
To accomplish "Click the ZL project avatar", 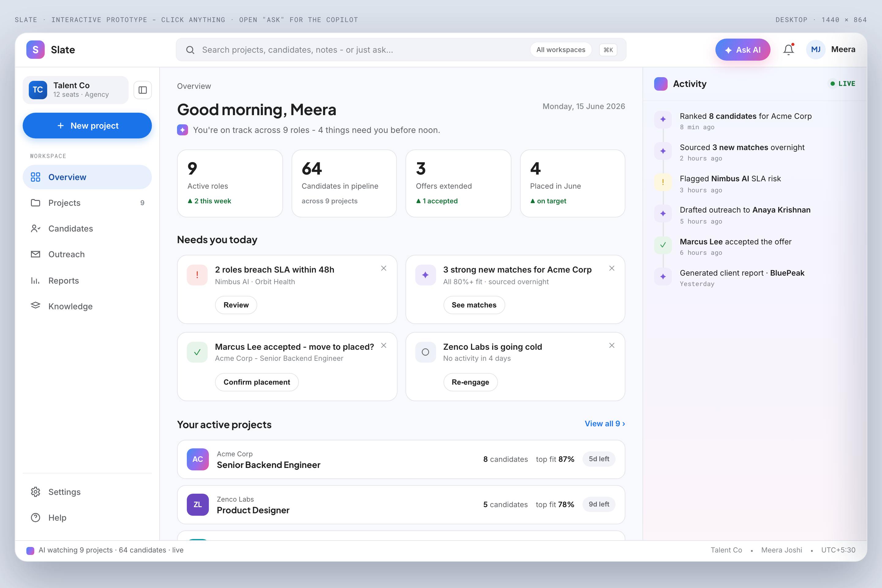I will [x=198, y=505].
